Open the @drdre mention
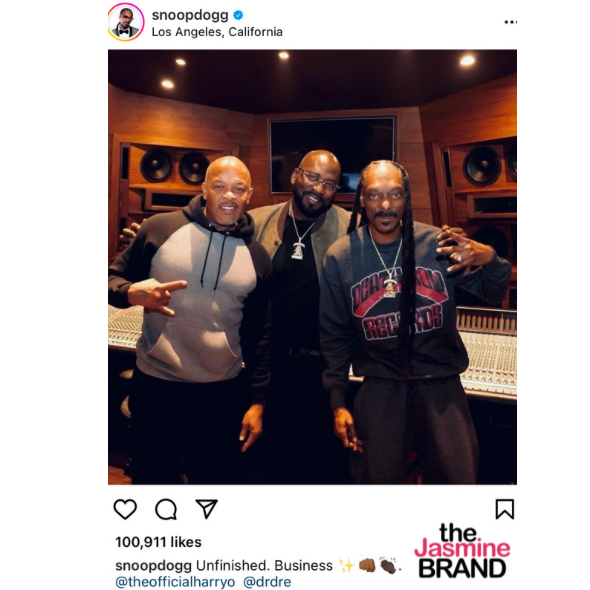This screenshot has width=590, height=590. [x=267, y=582]
